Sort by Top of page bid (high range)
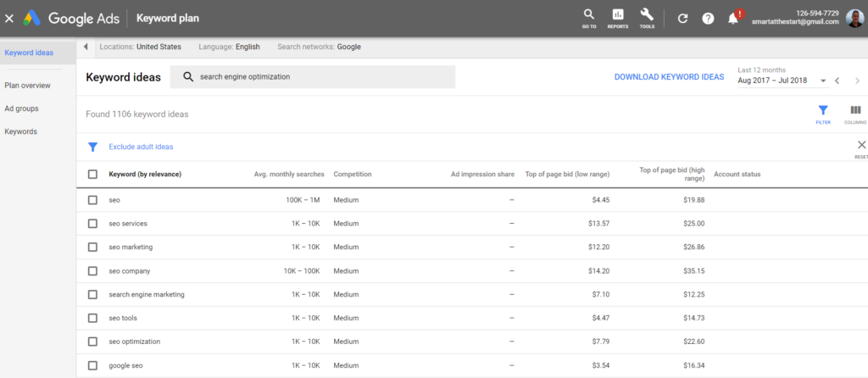Screen dimensions: 868x378 point(671,175)
